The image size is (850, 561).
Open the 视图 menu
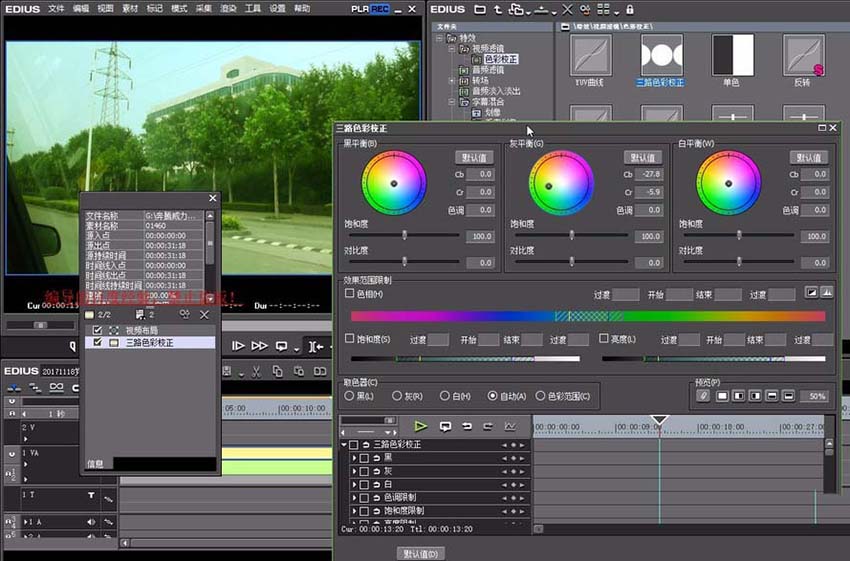(x=105, y=9)
